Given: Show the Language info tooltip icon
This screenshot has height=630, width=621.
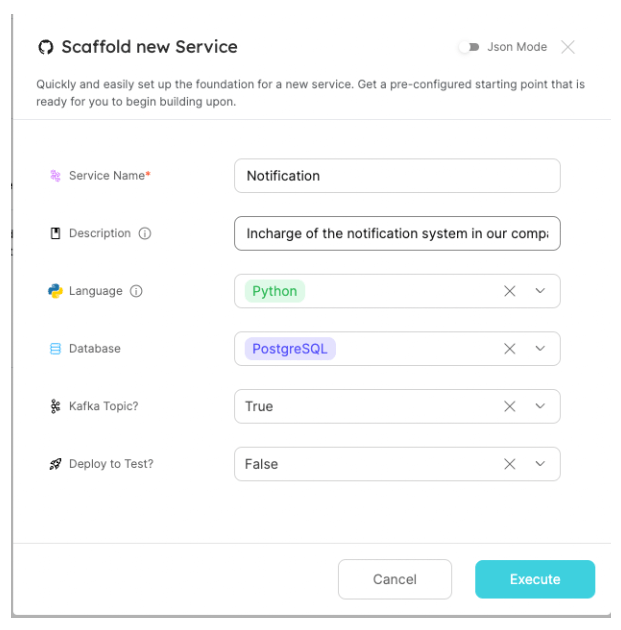Looking at the screenshot, I should coord(136,291).
